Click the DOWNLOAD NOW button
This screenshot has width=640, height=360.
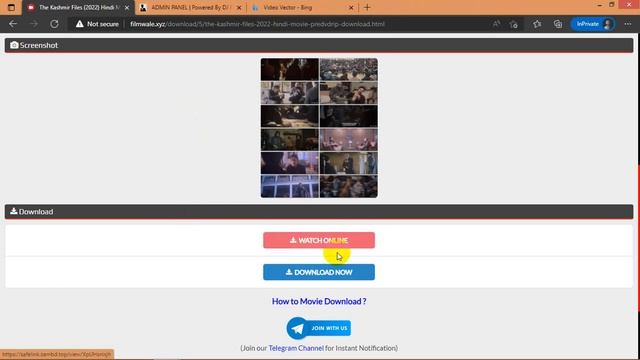pyautogui.click(x=319, y=272)
